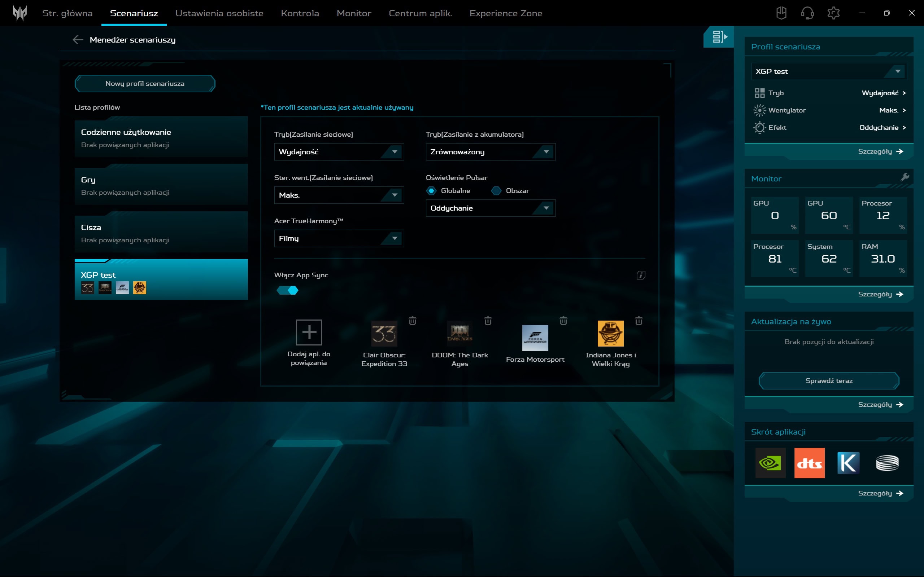924x577 pixels.
Task: Collapse the right sidebar panel icon
Action: click(719, 37)
